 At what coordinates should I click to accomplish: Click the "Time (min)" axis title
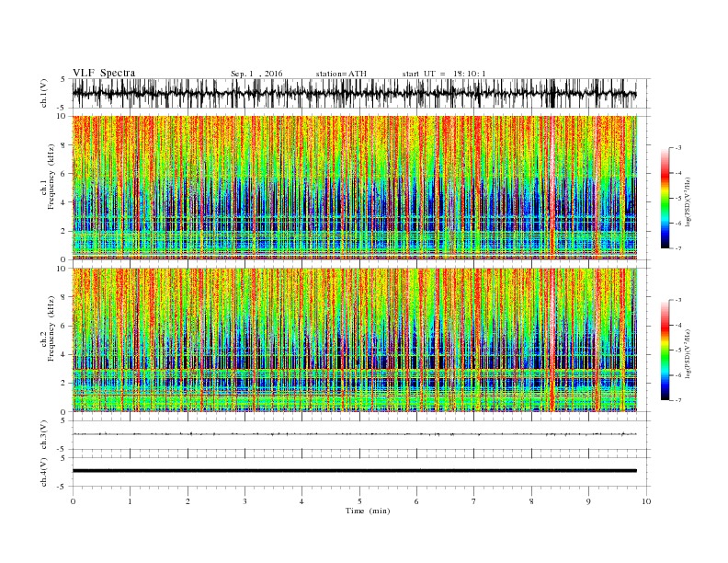368,511
